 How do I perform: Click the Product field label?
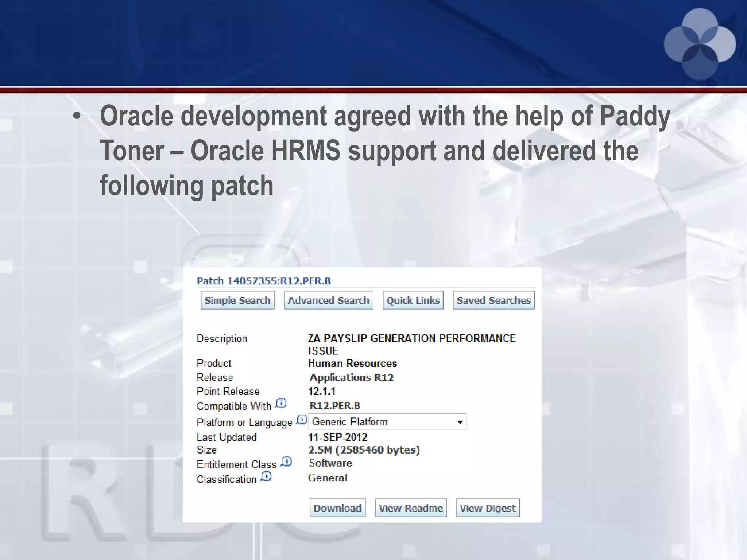(214, 363)
